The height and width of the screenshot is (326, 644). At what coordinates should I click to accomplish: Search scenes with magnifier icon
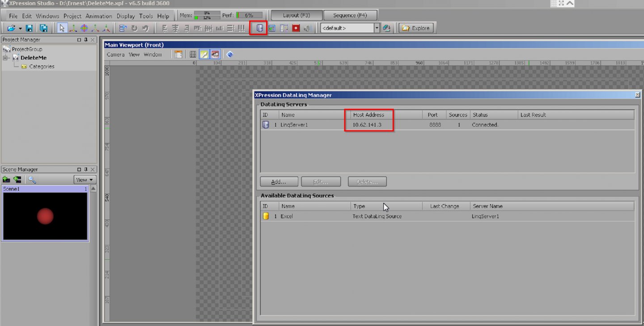32,180
